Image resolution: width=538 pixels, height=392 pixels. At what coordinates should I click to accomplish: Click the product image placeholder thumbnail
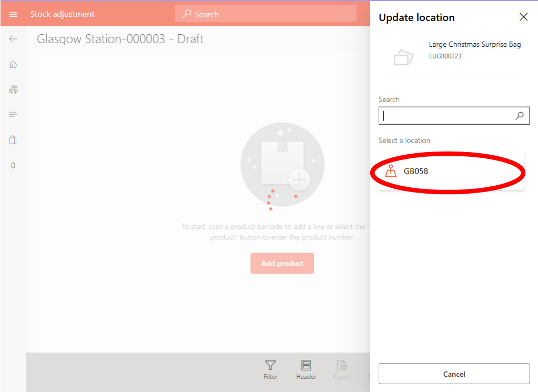(403, 56)
